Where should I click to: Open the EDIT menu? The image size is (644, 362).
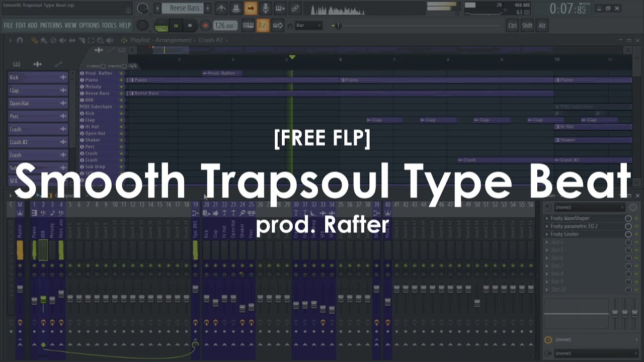pos(21,25)
